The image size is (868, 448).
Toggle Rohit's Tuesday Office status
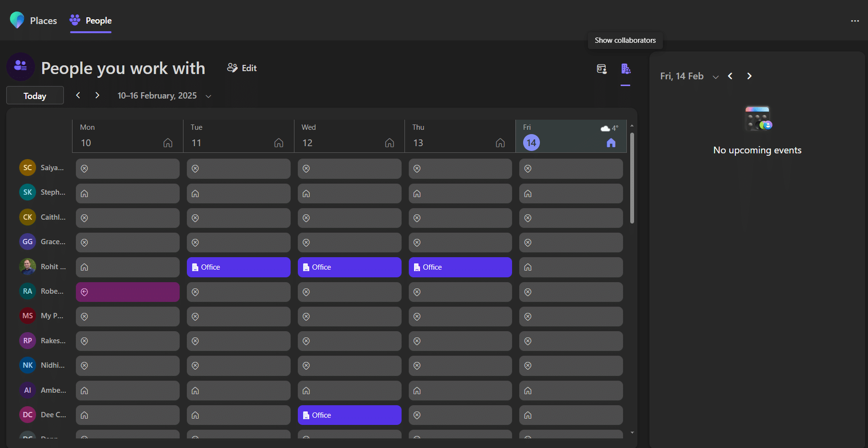click(238, 267)
